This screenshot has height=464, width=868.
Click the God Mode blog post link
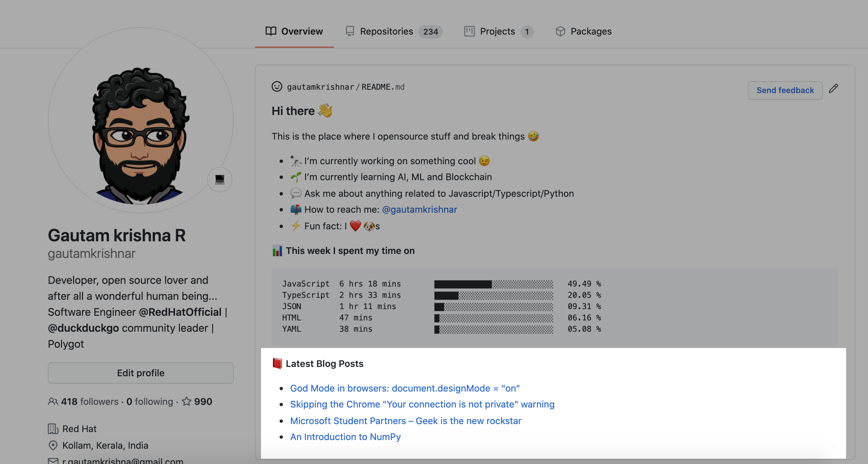405,388
